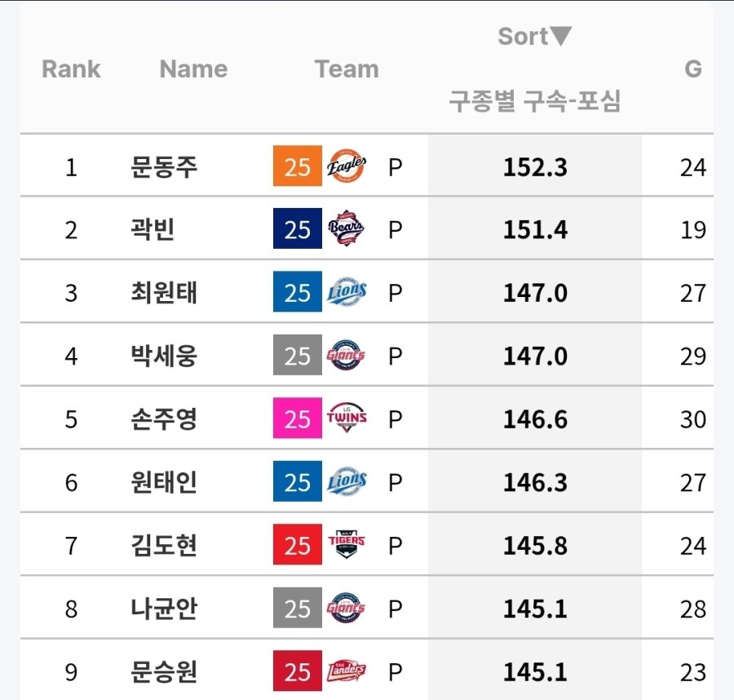The width and height of the screenshot is (734, 700).
Task: Click the LG Twins team logo
Action: click(346, 419)
